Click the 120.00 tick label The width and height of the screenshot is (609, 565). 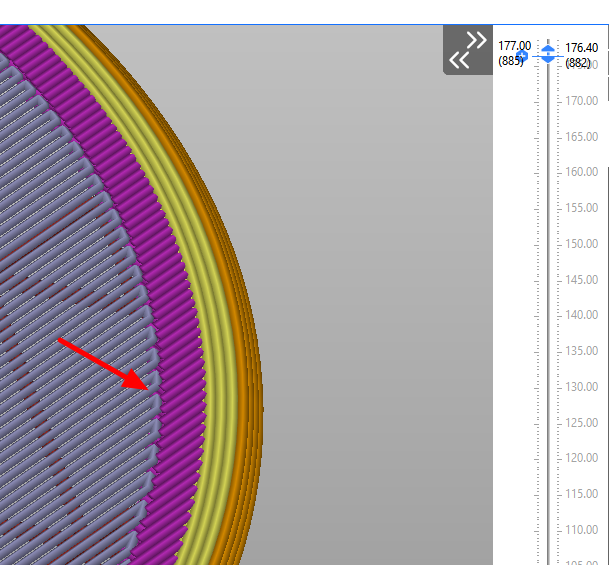581,458
